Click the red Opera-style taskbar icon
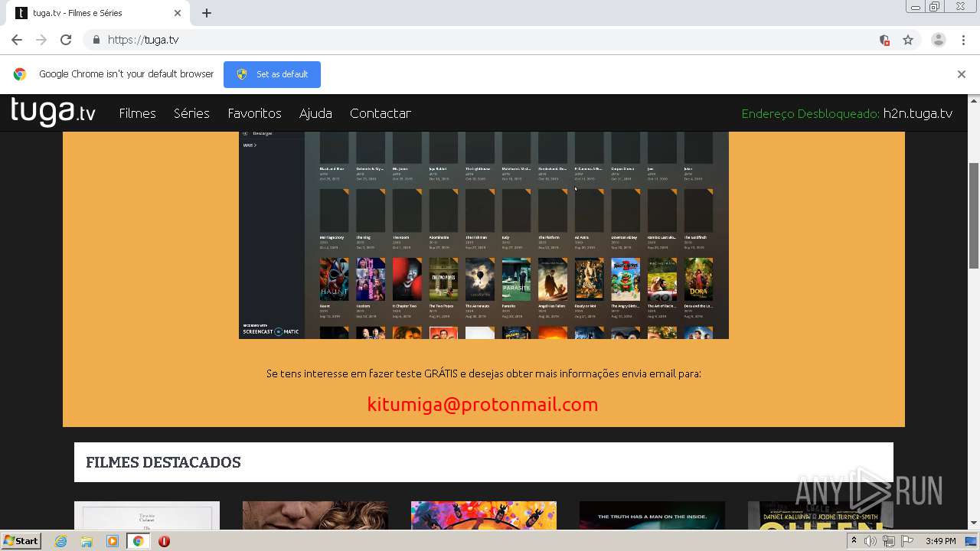This screenshot has width=980, height=551. [x=164, y=541]
